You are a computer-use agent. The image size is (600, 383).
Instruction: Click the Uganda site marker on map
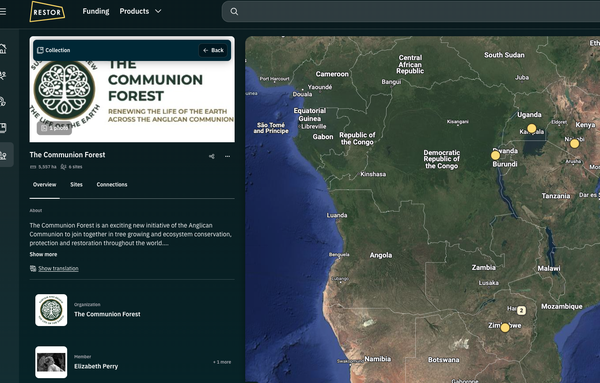(x=532, y=128)
